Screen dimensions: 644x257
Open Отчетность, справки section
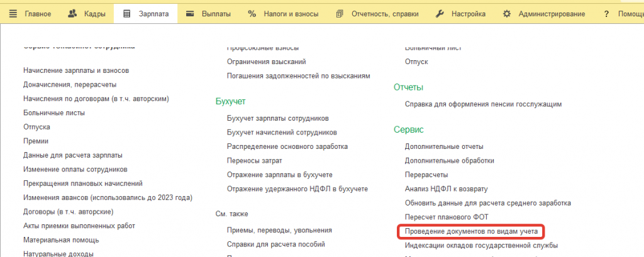click(x=385, y=14)
